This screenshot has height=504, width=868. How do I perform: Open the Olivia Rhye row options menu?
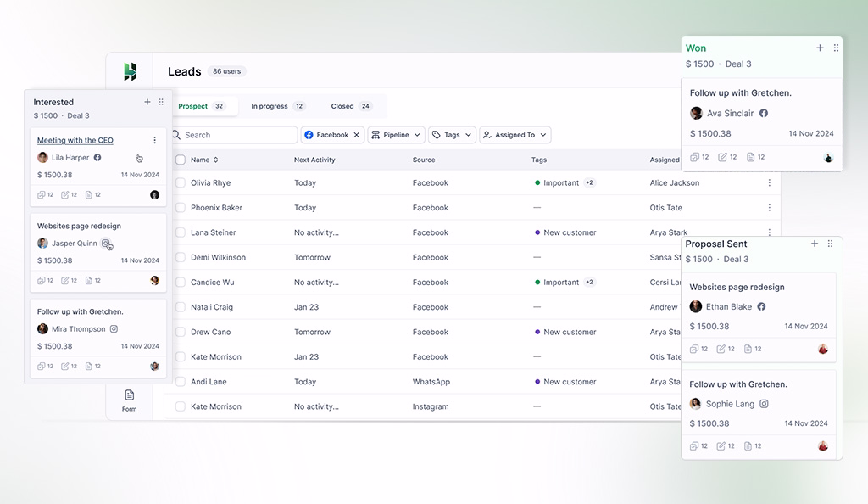pyautogui.click(x=769, y=182)
